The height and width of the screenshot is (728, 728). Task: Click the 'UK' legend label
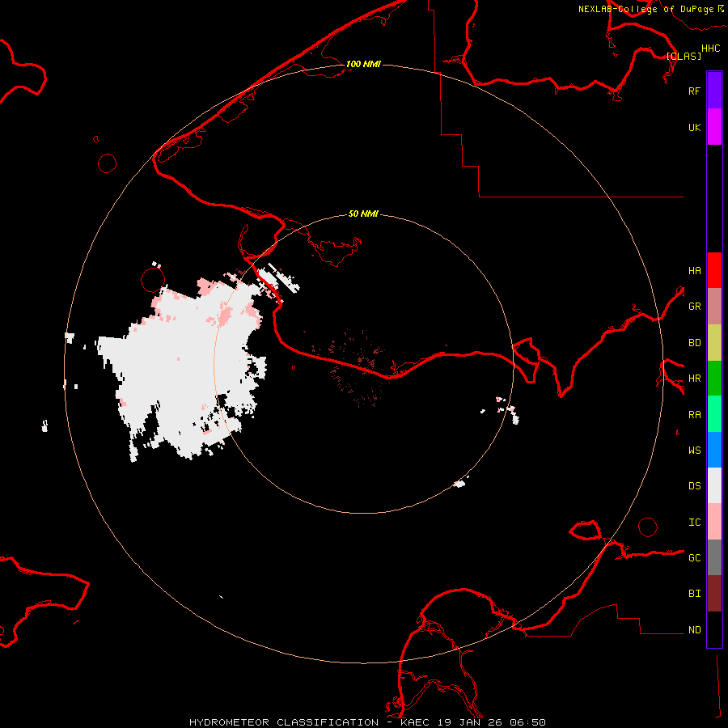coord(694,127)
